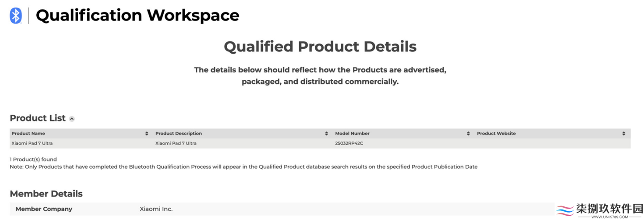Click the Member Details heading
Image resolution: width=644 pixels, height=222 pixels.
coord(46,194)
